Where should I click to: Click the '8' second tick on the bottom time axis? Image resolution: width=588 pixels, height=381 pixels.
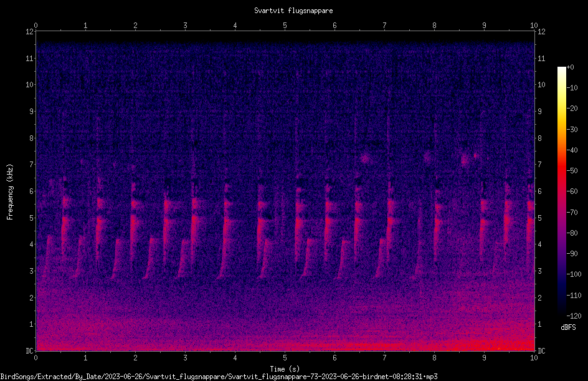(x=434, y=358)
